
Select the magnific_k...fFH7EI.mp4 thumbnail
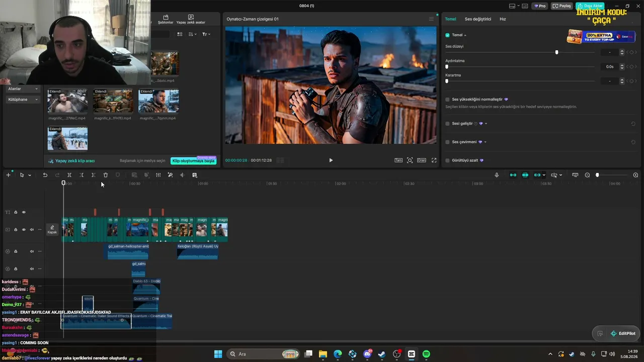click(x=113, y=102)
